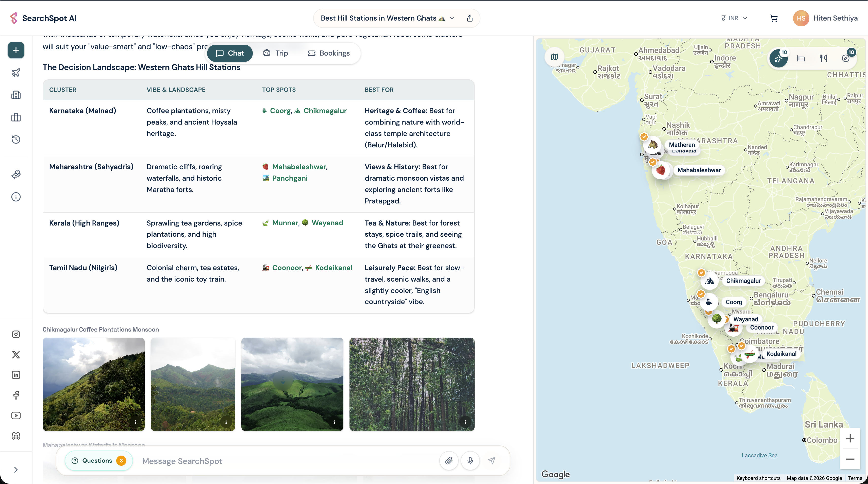Click the attachment paperclip icon
Image resolution: width=868 pixels, height=484 pixels.
coord(448,460)
